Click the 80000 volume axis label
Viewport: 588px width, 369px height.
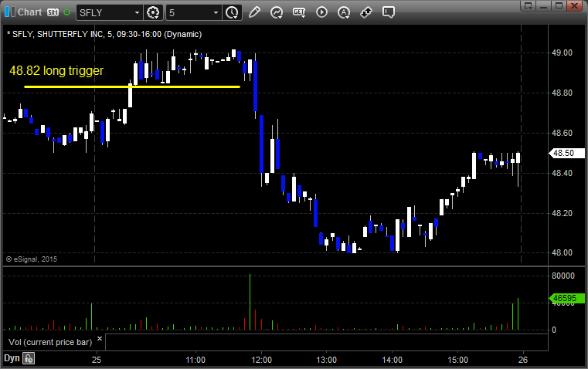(x=563, y=276)
